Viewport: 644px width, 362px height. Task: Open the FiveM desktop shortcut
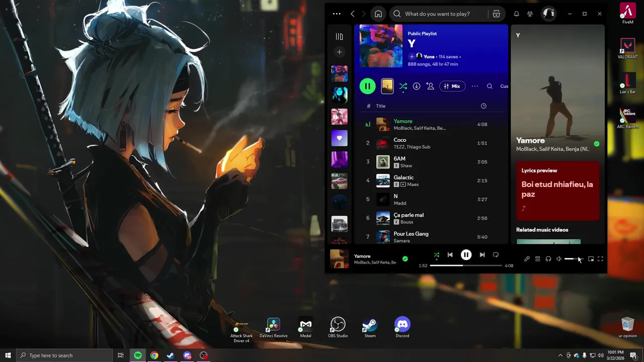(627, 14)
